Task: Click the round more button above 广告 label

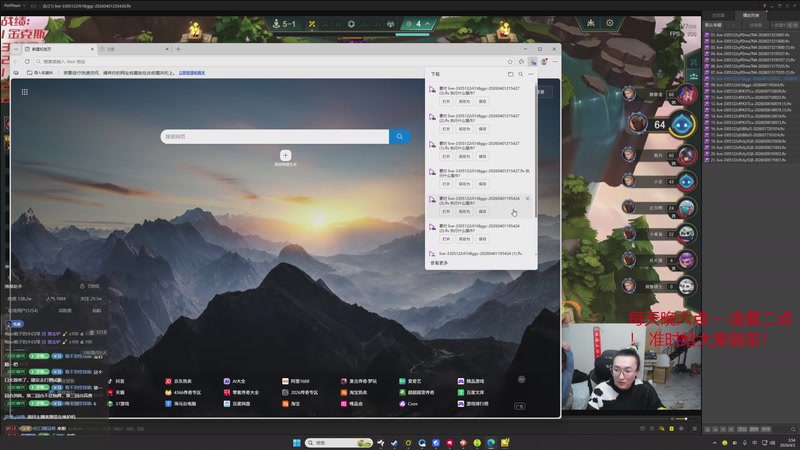Action: (521, 380)
